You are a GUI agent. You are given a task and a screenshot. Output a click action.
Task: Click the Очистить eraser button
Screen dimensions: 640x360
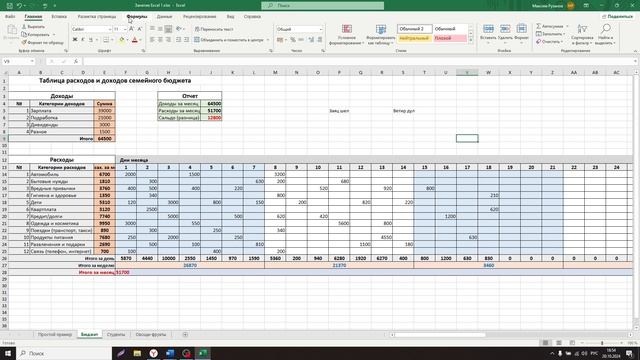point(550,42)
